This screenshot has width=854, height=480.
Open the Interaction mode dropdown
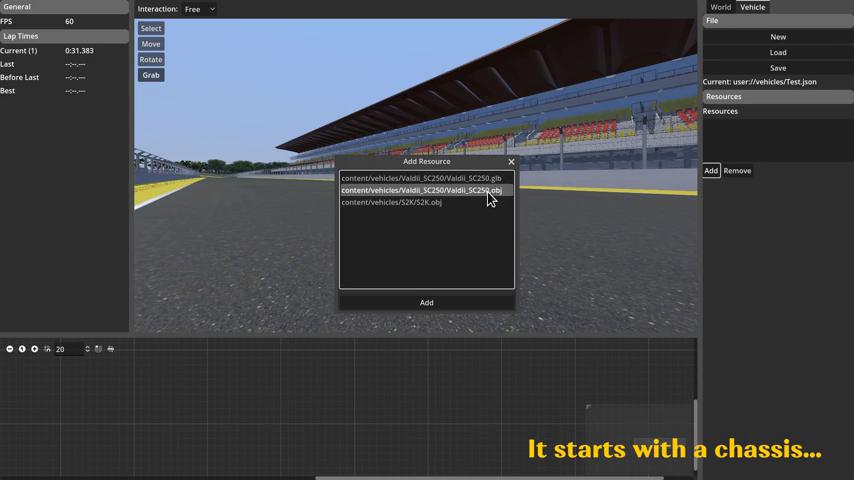199,9
